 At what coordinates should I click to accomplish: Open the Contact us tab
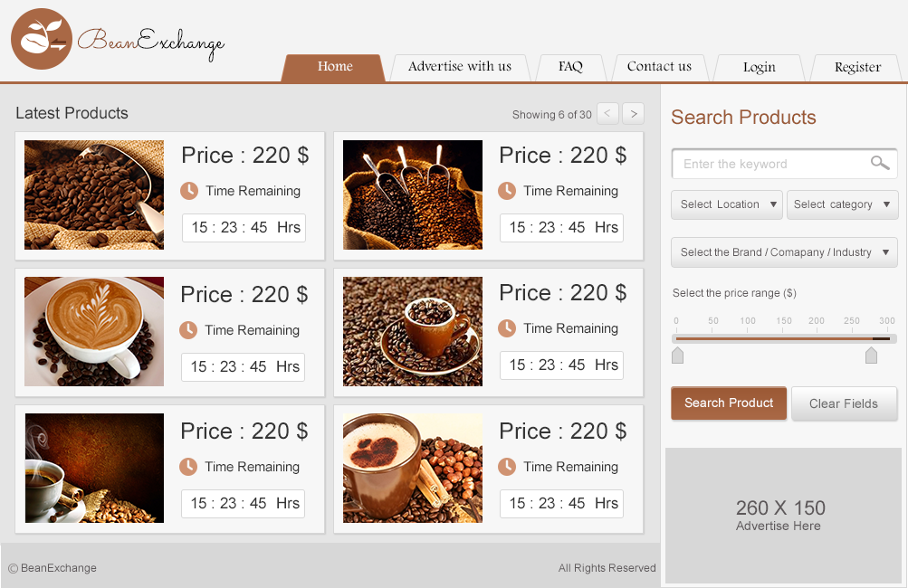coord(660,68)
